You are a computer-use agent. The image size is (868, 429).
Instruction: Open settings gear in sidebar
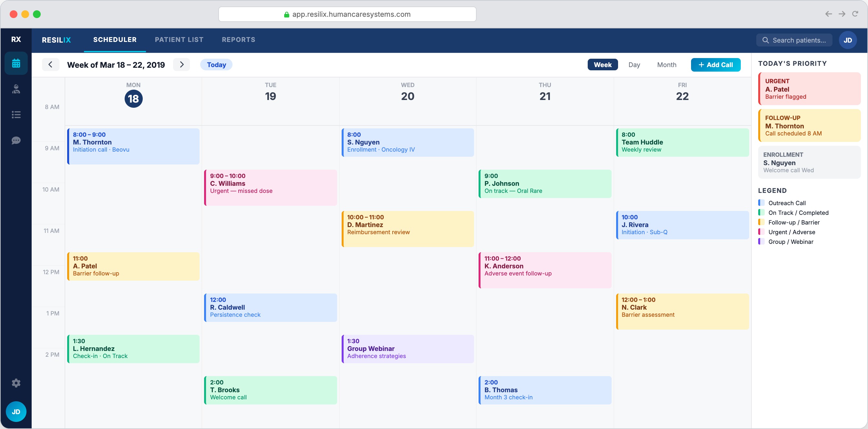(16, 383)
